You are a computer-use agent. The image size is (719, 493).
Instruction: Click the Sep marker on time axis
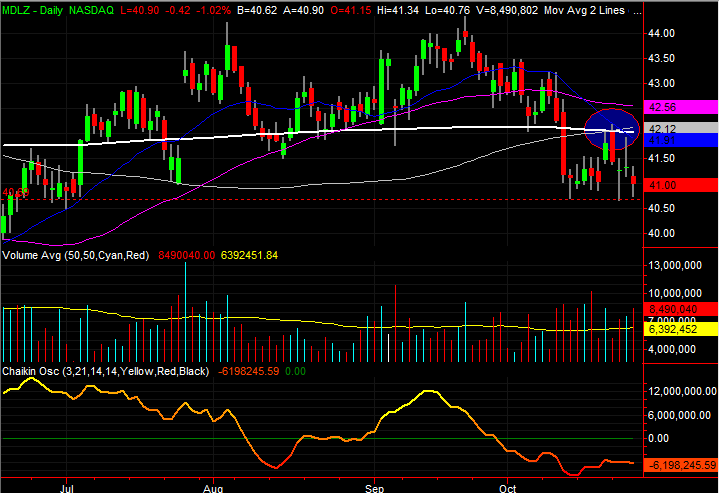(x=374, y=486)
